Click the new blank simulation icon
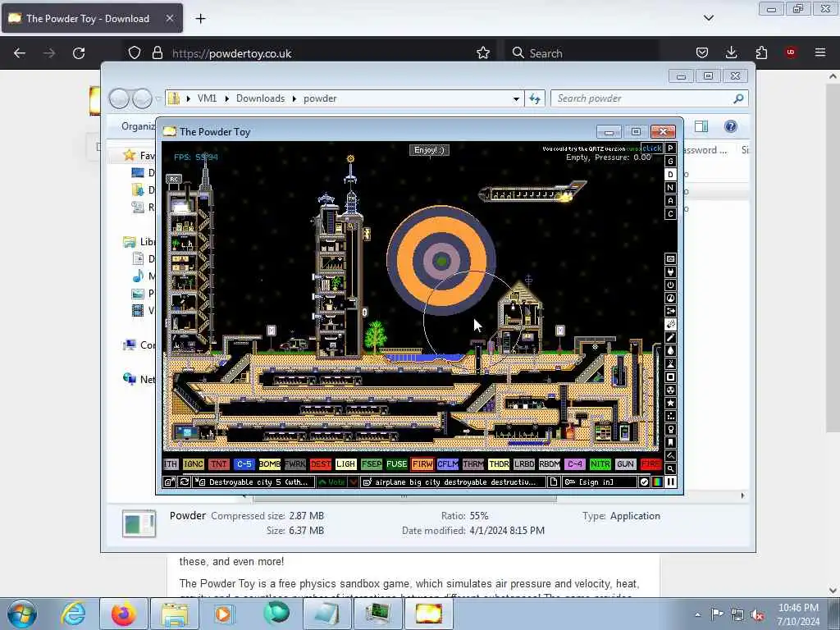 click(554, 482)
